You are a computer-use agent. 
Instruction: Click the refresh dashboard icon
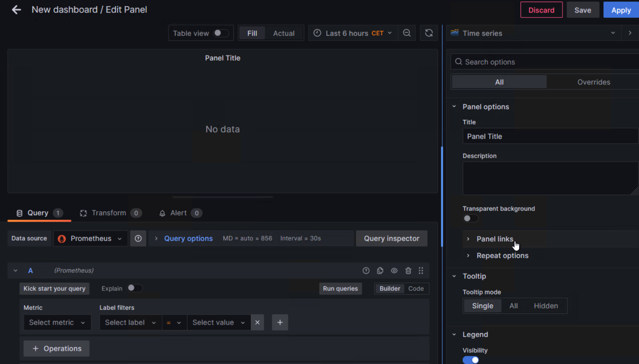(x=429, y=33)
